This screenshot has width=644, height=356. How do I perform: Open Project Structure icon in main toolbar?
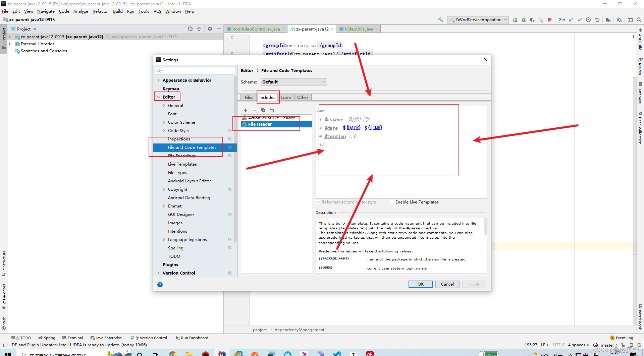pos(608,20)
